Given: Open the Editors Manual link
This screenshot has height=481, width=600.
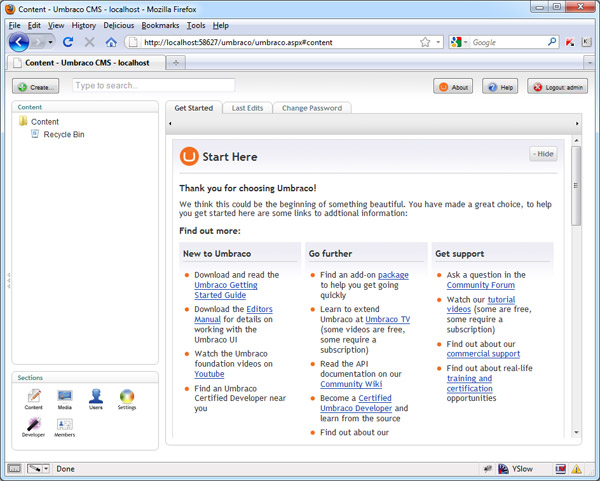Looking at the screenshot, I should [x=233, y=314].
